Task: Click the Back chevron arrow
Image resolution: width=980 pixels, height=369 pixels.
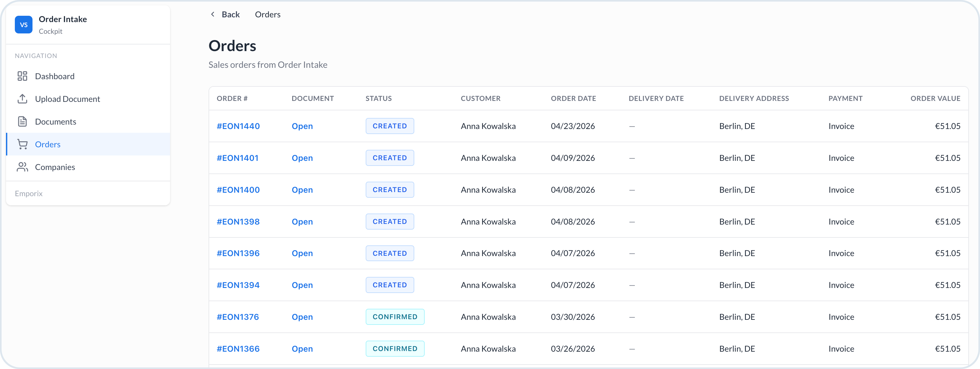Action: coord(213,15)
